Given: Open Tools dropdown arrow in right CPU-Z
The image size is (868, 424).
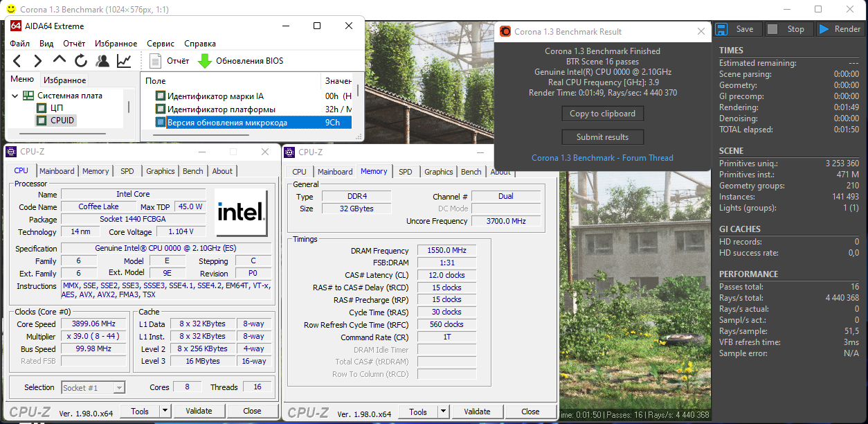Looking at the screenshot, I should pyautogui.click(x=443, y=412).
